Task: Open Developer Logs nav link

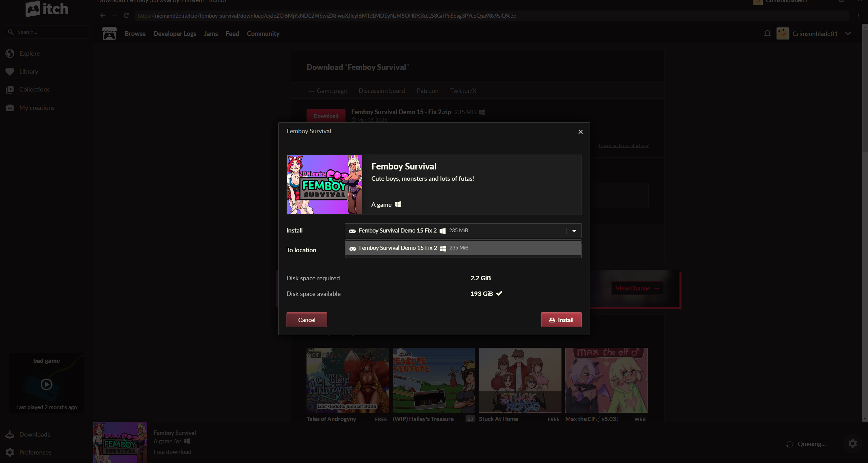Action: tap(175, 34)
